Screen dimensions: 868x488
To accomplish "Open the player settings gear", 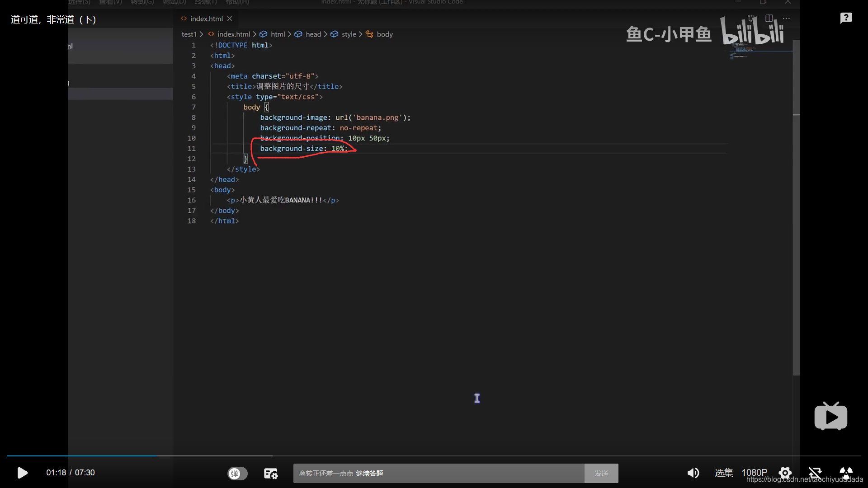I will pyautogui.click(x=785, y=473).
